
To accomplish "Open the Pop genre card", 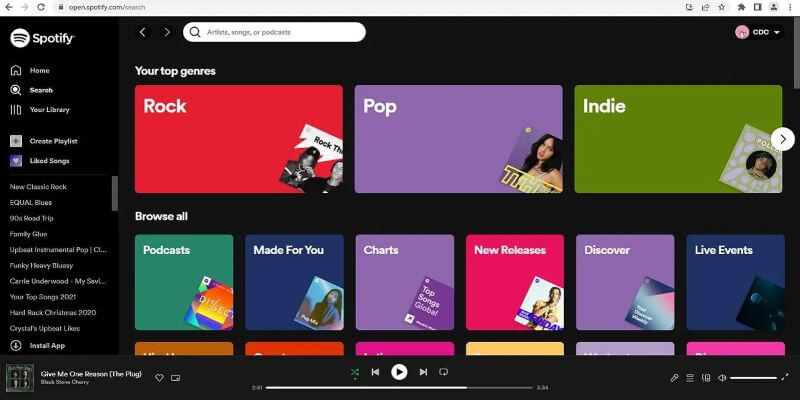I will [459, 139].
